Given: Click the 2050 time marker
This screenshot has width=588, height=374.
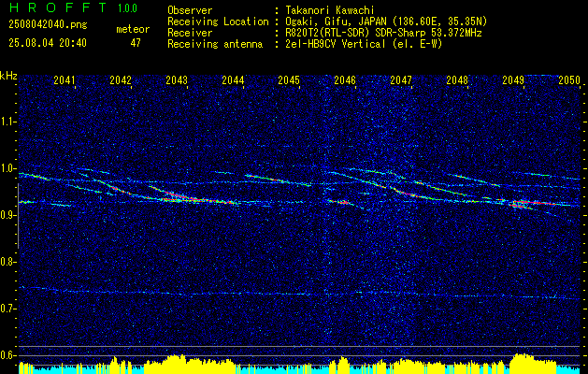Looking at the screenshot, I should tap(569, 80).
